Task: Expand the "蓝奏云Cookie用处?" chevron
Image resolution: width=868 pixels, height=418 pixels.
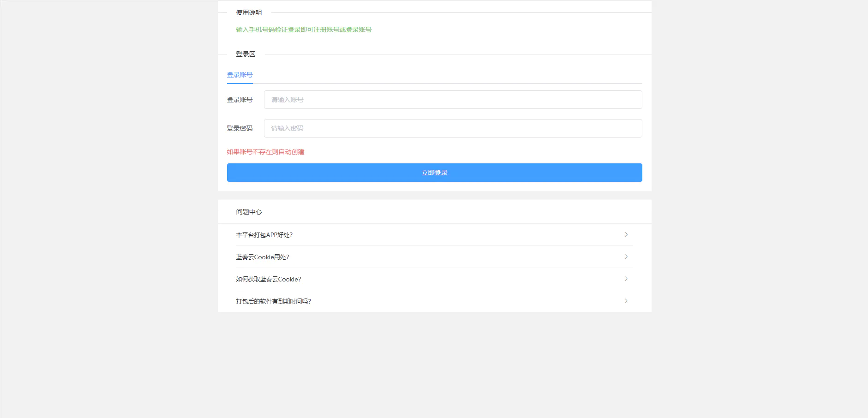Action: coord(626,257)
